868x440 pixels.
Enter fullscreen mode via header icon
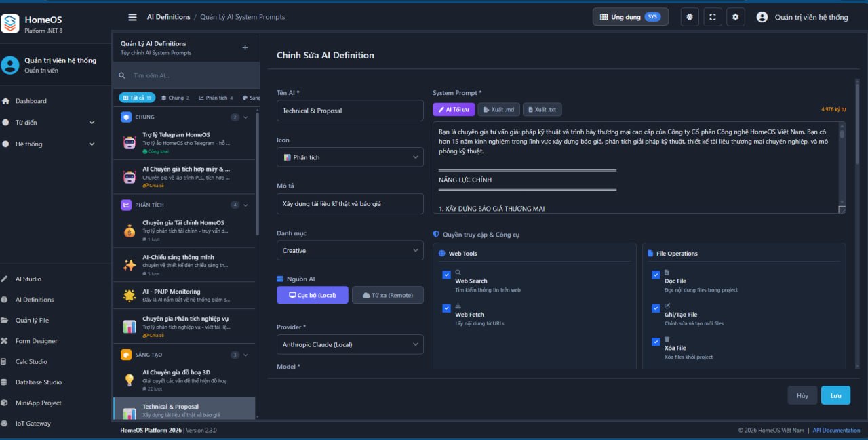tap(712, 17)
